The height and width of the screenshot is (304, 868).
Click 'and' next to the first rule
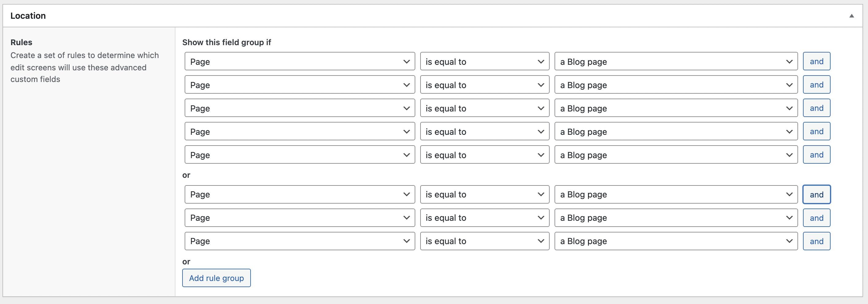pyautogui.click(x=816, y=61)
